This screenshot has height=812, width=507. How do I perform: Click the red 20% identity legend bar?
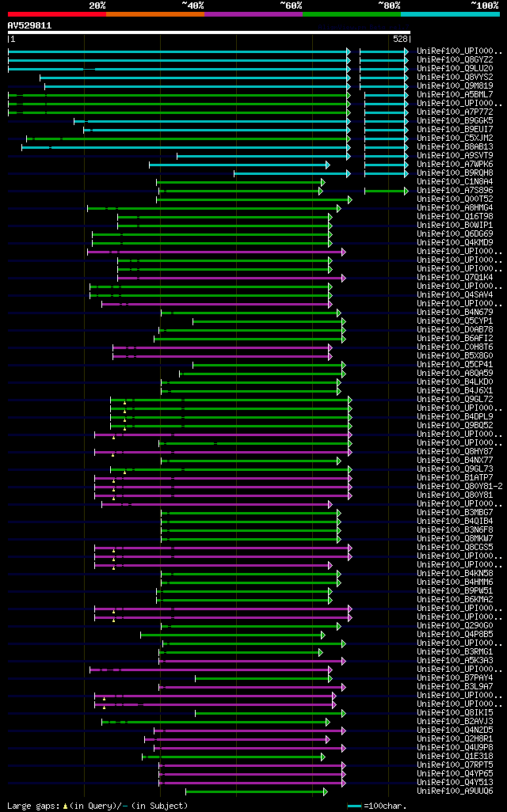pyautogui.click(x=57, y=14)
